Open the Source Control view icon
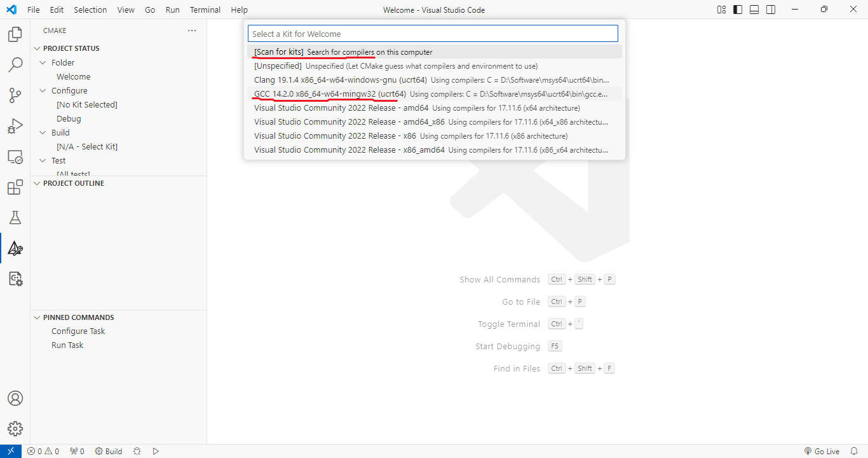 (x=15, y=95)
